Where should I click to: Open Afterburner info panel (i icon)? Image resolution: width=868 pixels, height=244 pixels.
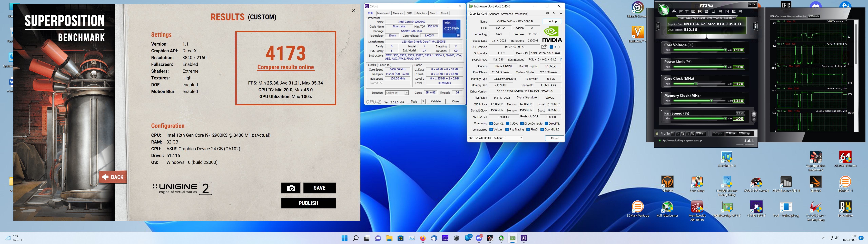click(755, 26)
